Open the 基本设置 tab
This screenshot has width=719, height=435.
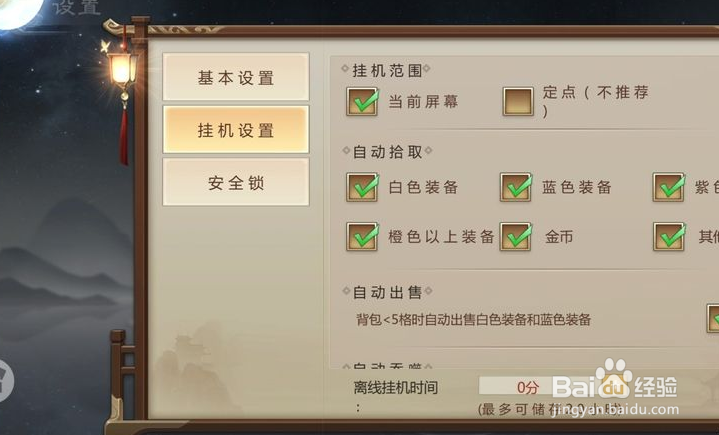point(236,77)
